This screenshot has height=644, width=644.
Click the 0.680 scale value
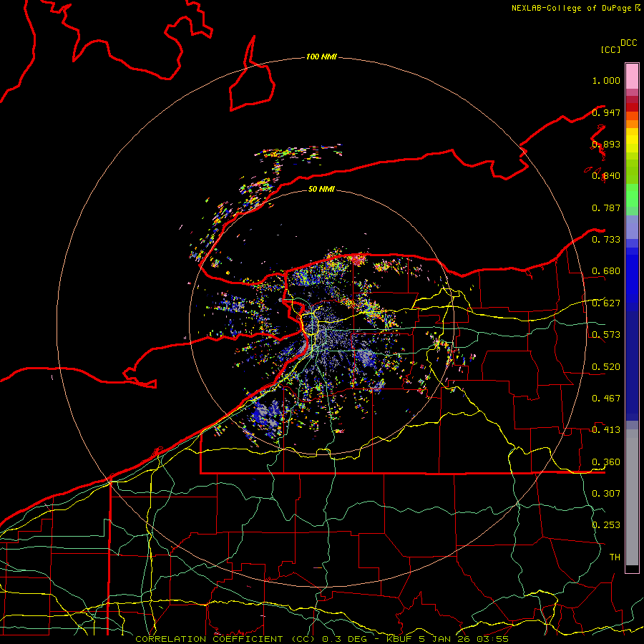[606, 271]
